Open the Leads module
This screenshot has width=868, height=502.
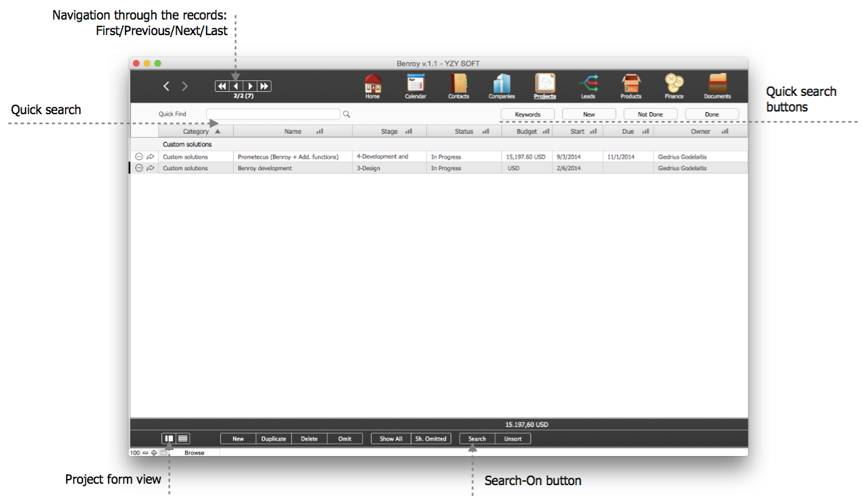coord(588,84)
